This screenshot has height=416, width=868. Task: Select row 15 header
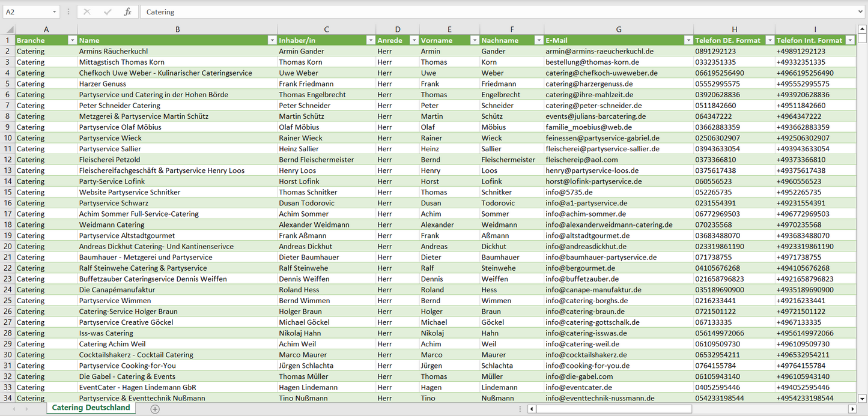pos(8,192)
